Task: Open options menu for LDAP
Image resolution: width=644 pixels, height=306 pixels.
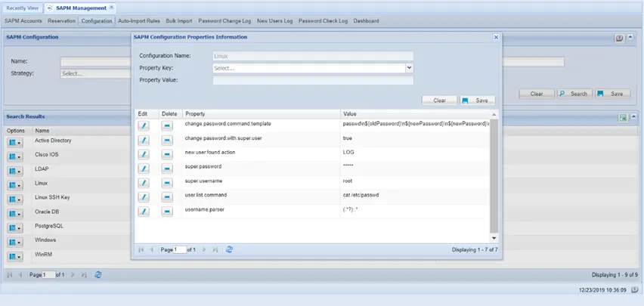Action: pyautogui.click(x=15, y=172)
